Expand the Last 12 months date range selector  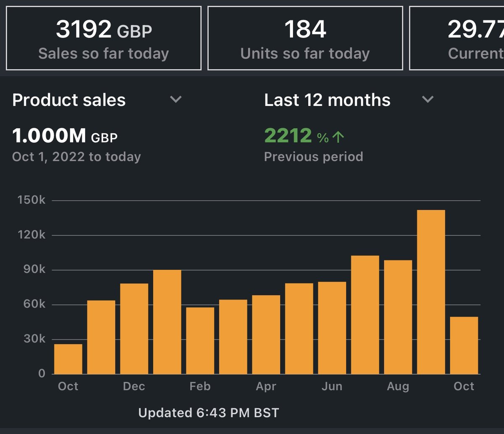pyautogui.click(x=327, y=100)
